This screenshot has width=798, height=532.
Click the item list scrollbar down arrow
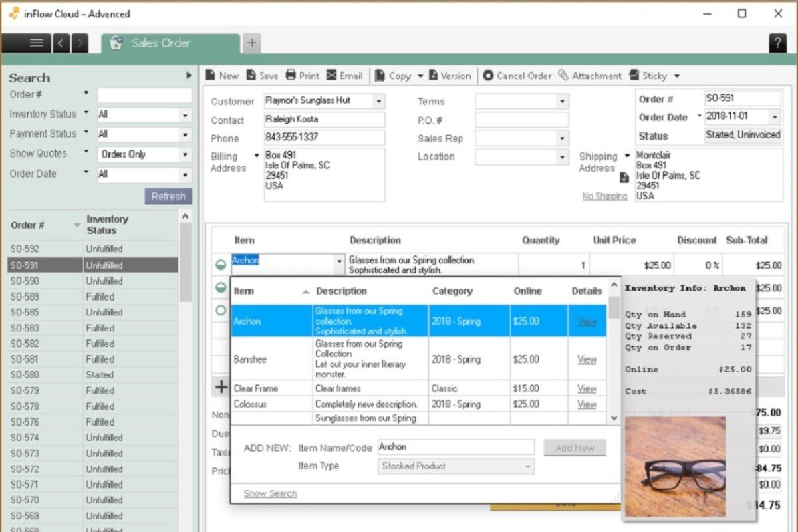pyautogui.click(x=614, y=418)
